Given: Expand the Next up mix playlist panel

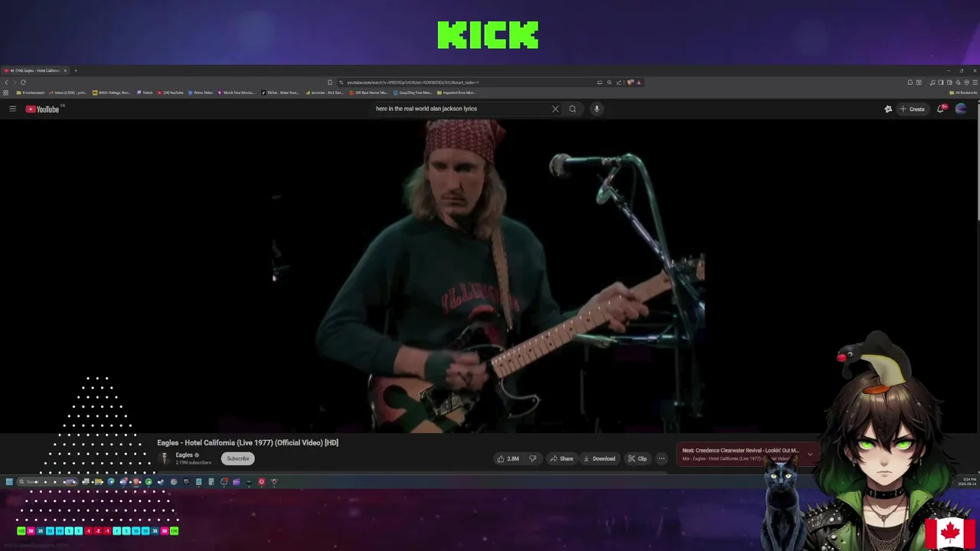Looking at the screenshot, I should pyautogui.click(x=809, y=454).
